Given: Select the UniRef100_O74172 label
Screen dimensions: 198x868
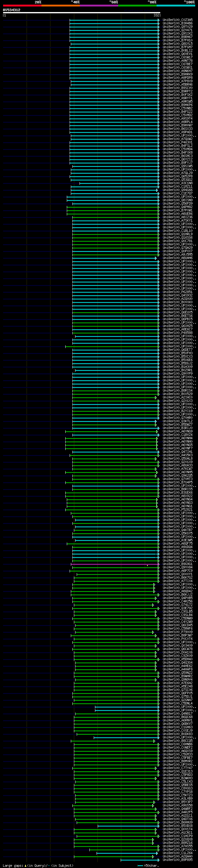Looking at the screenshot, I should coord(178,605).
